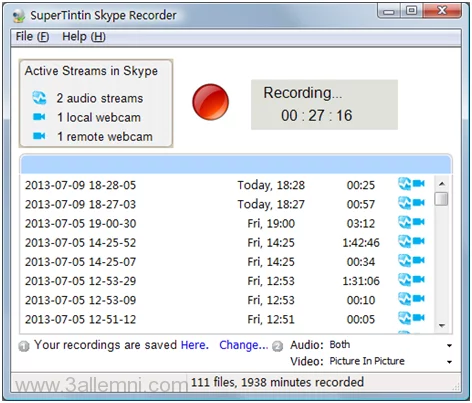472x403 pixels.
Task: Click audio icon for 2013-07-05 14-25-52 recording
Action: tap(405, 241)
